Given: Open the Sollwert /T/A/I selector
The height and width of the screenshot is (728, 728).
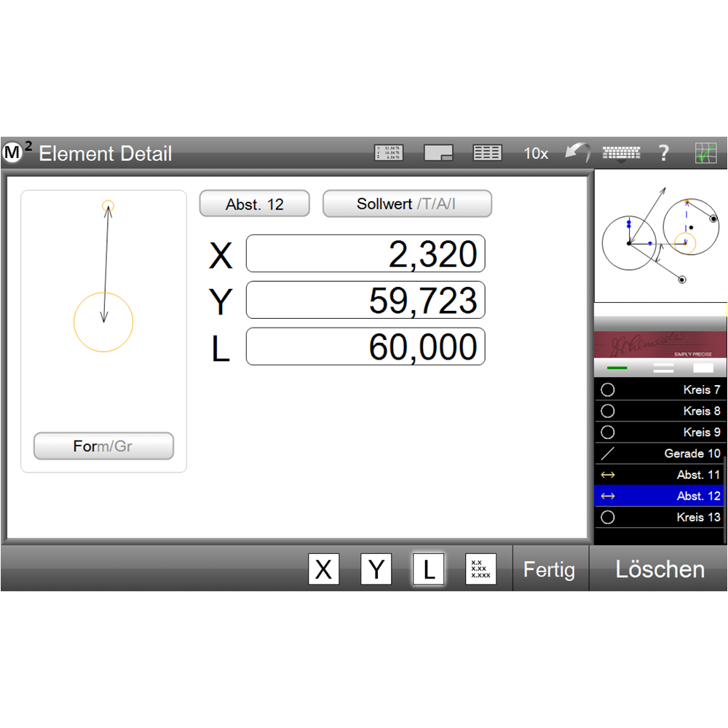Looking at the screenshot, I should pyautogui.click(x=407, y=203).
